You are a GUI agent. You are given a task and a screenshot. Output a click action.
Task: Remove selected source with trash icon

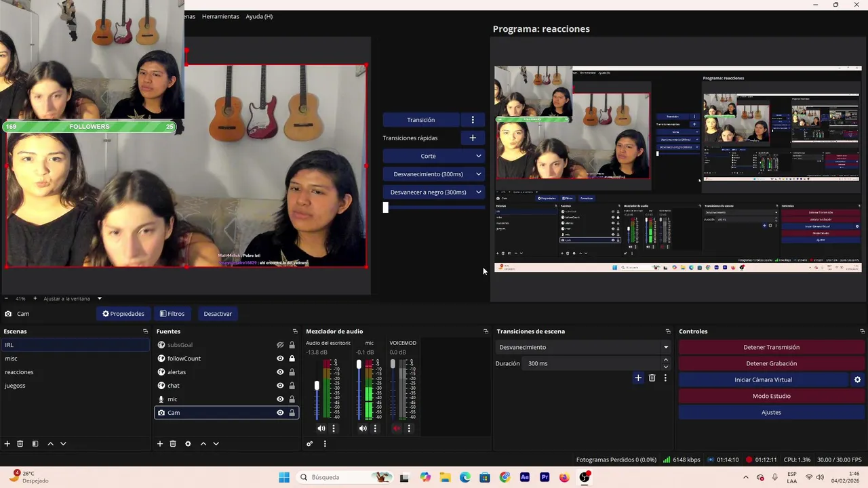173,444
